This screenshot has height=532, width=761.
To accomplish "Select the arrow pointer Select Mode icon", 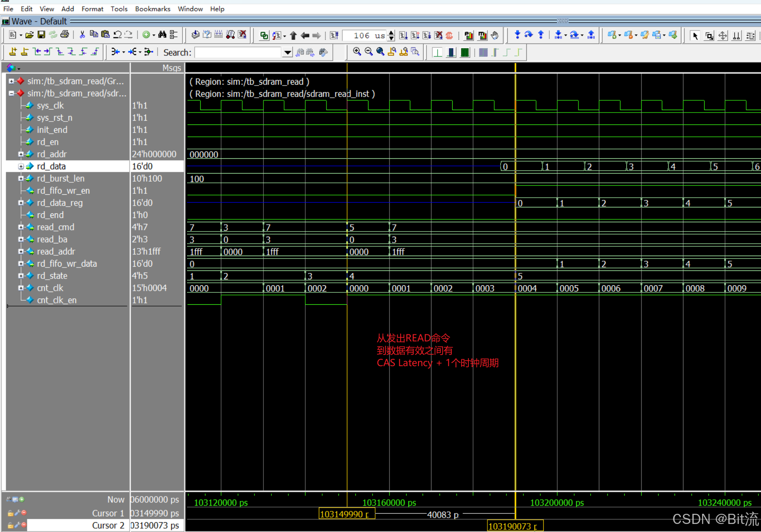I will coord(695,36).
